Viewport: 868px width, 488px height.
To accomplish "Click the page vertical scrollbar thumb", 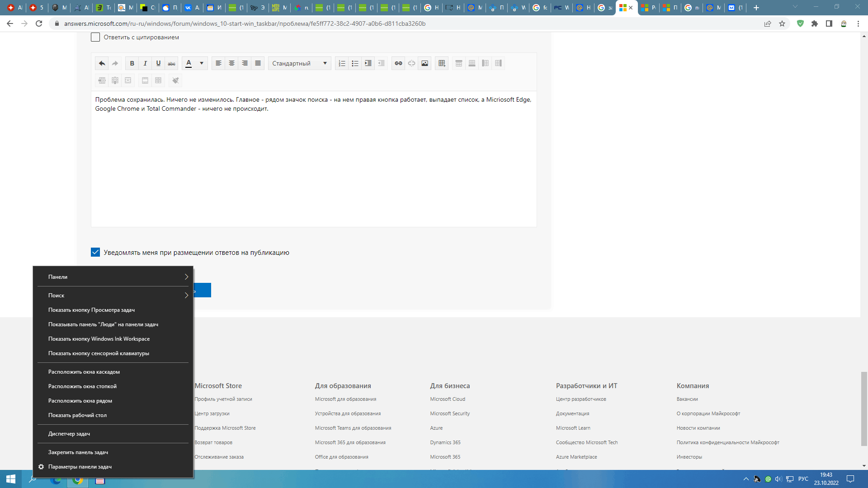I will click(x=864, y=408).
